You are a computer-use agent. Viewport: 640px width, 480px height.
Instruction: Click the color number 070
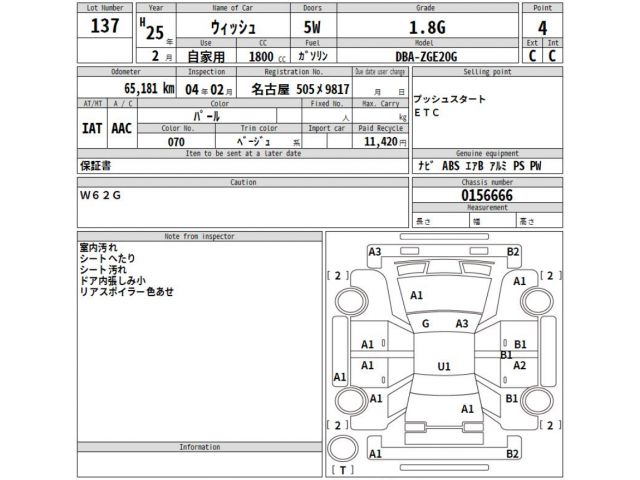176,142
